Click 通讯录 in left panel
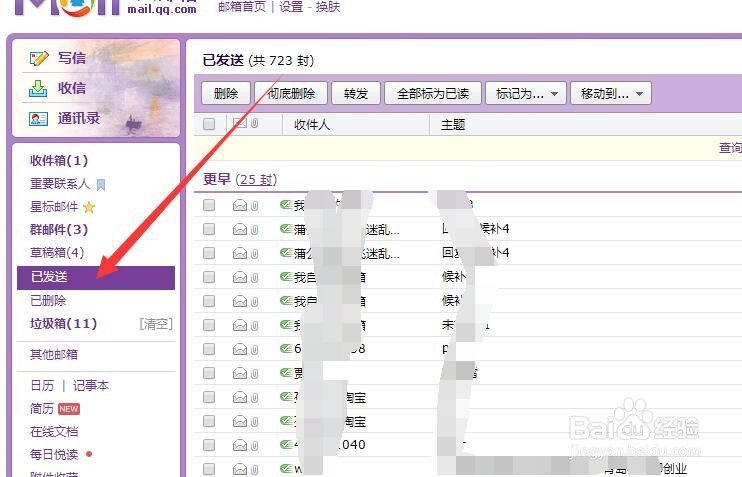The width and height of the screenshot is (742, 477). coord(79,118)
